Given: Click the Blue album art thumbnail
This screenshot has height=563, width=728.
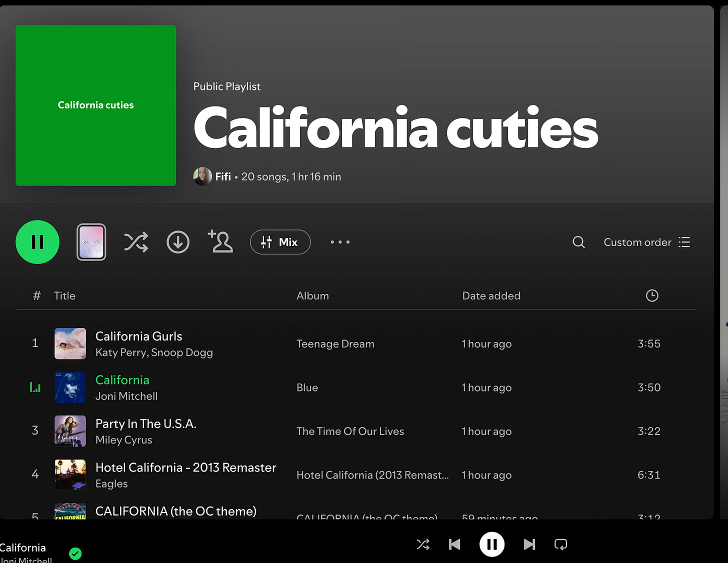Looking at the screenshot, I should coord(70,387).
